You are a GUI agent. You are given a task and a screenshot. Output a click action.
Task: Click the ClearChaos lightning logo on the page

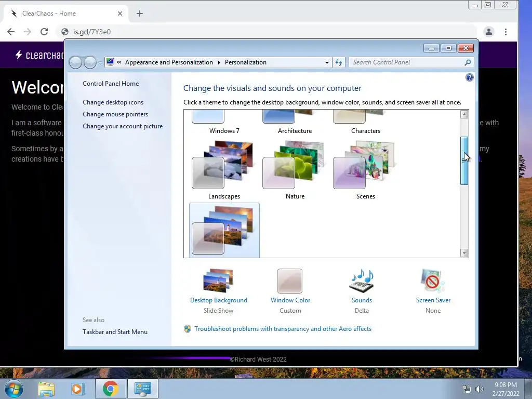coord(19,55)
